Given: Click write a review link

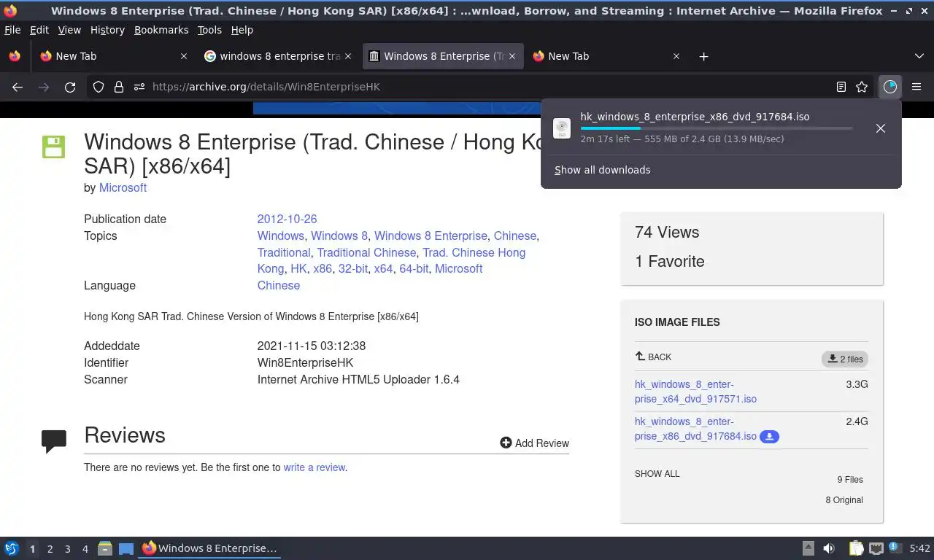Looking at the screenshot, I should tap(314, 467).
